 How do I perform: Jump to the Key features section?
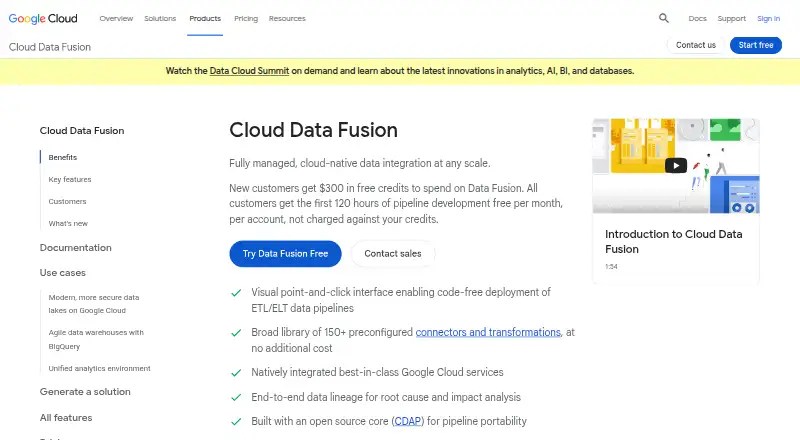click(x=70, y=179)
